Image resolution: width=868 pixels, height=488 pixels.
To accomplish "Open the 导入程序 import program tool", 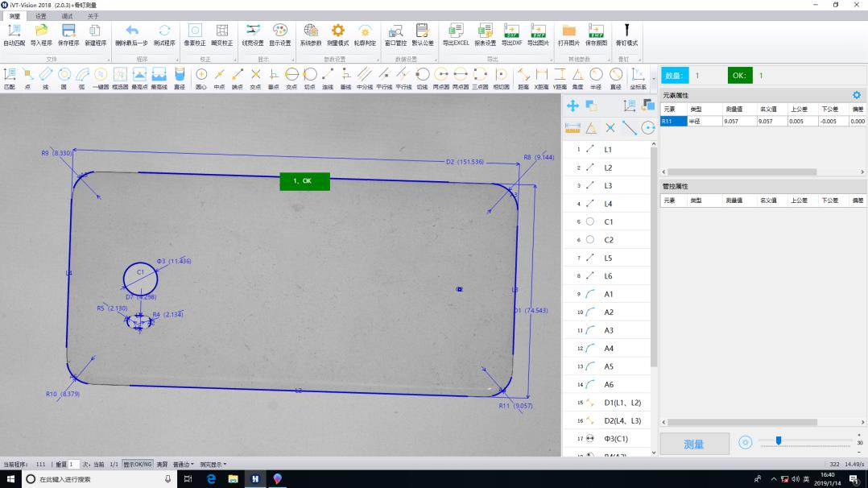I will [40, 34].
